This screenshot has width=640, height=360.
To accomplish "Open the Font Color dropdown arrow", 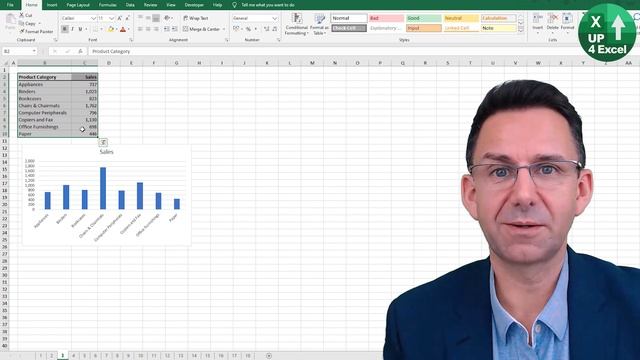I will click(x=129, y=29).
